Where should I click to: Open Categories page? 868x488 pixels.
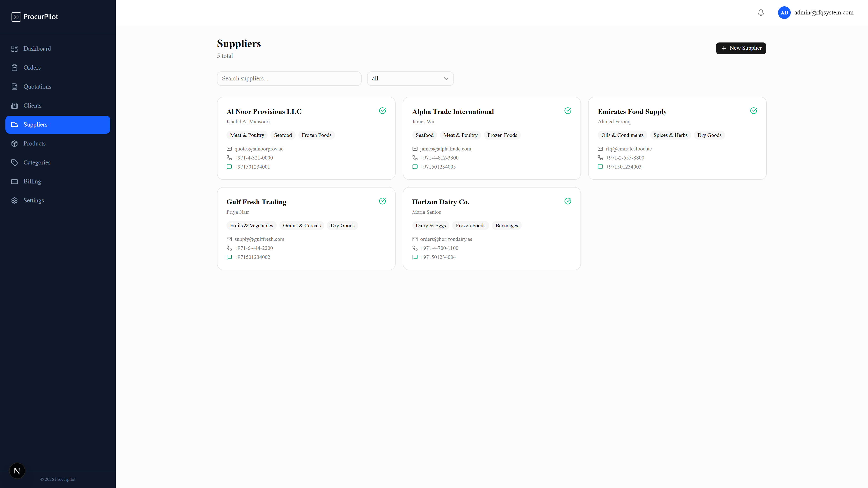[58, 162]
